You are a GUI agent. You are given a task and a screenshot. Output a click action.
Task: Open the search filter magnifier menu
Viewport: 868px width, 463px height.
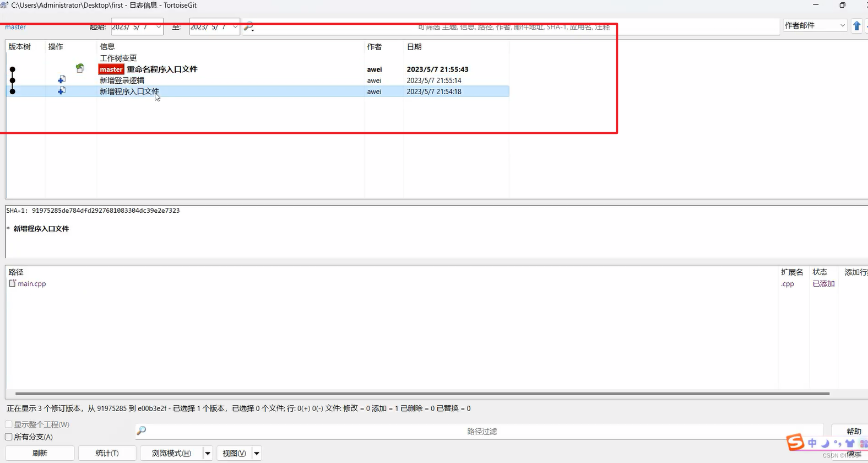(x=249, y=26)
